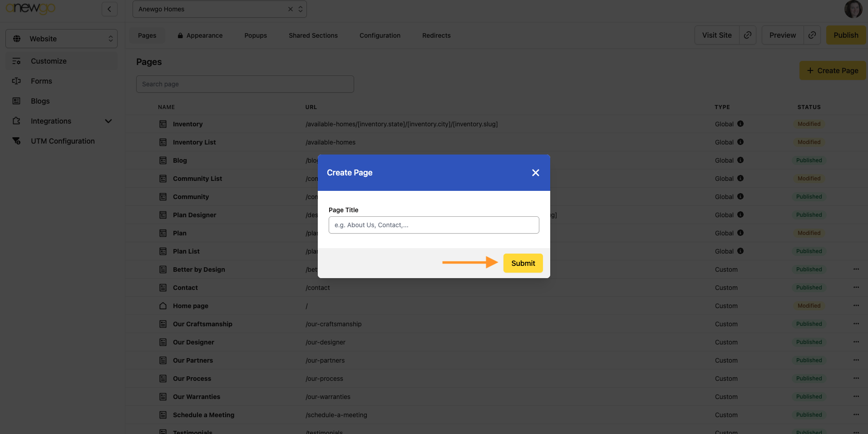Open the Schedule a Meeting page

496,415
